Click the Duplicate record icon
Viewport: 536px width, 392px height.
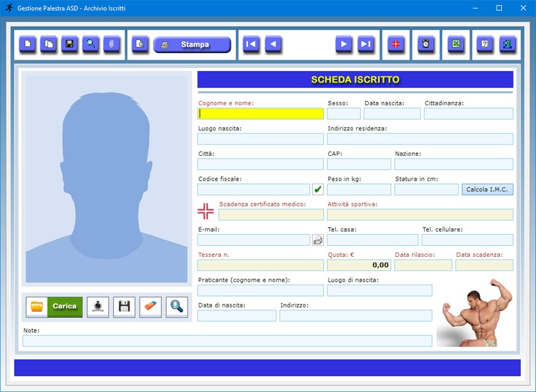tap(49, 44)
